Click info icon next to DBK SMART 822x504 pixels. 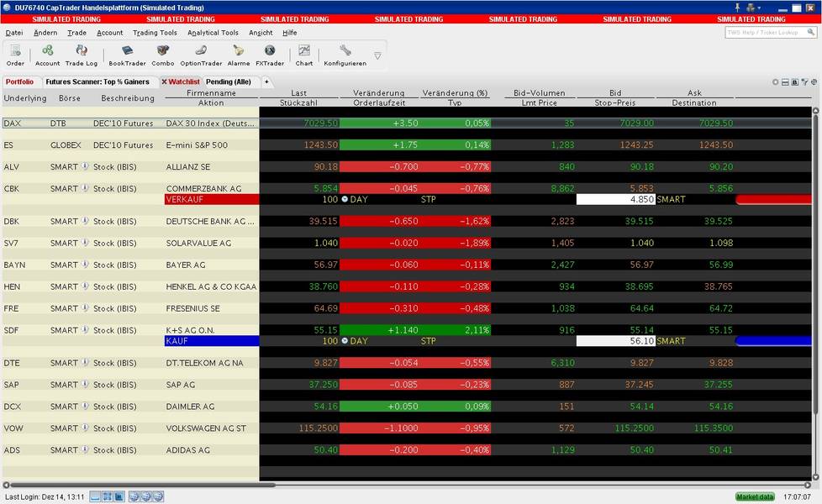84,221
